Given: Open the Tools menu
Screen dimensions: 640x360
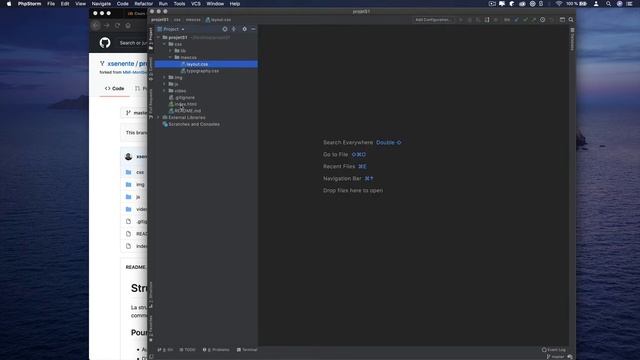Looking at the screenshot, I should (x=179, y=4).
